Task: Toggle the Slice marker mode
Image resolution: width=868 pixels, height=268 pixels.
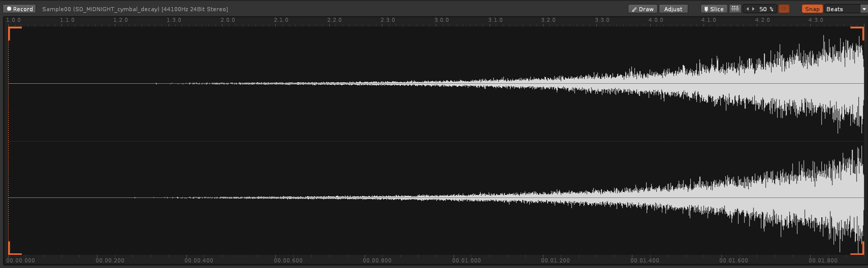Action: click(714, 9)
